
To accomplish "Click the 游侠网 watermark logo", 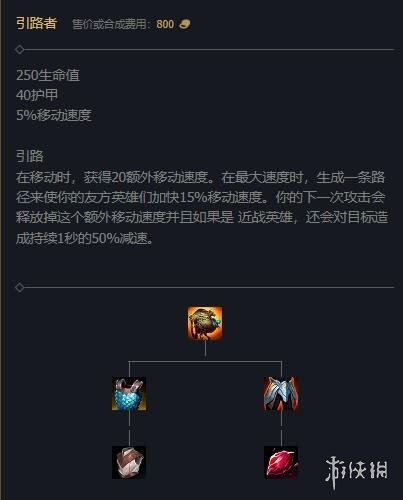I will pos(357,472).
